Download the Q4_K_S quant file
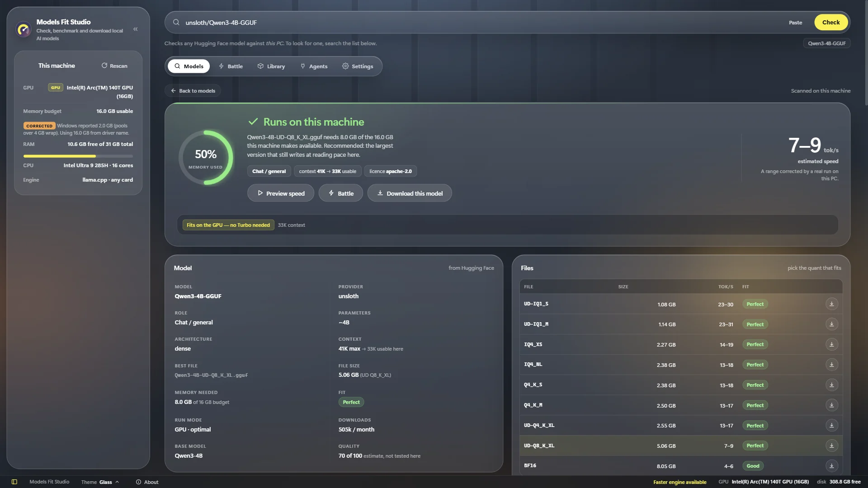The image size is (868, 488). click(831, 385)
